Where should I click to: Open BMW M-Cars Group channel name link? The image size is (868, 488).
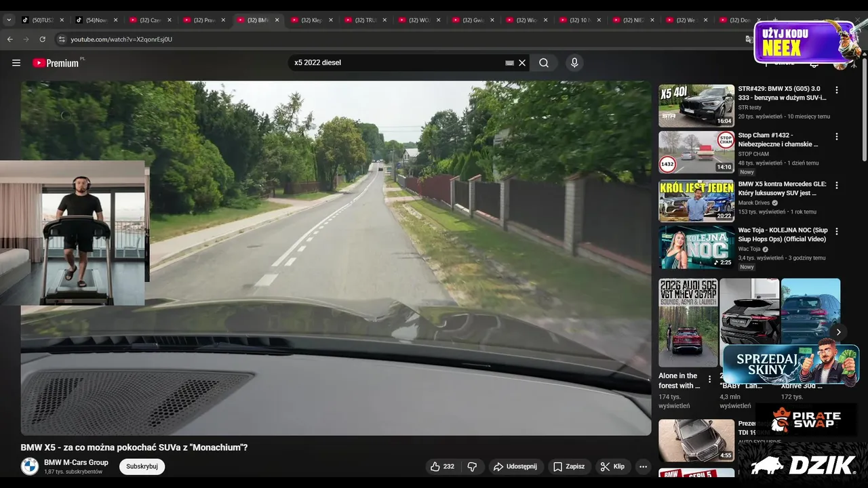pyautogui.click(x=76, y=462)
